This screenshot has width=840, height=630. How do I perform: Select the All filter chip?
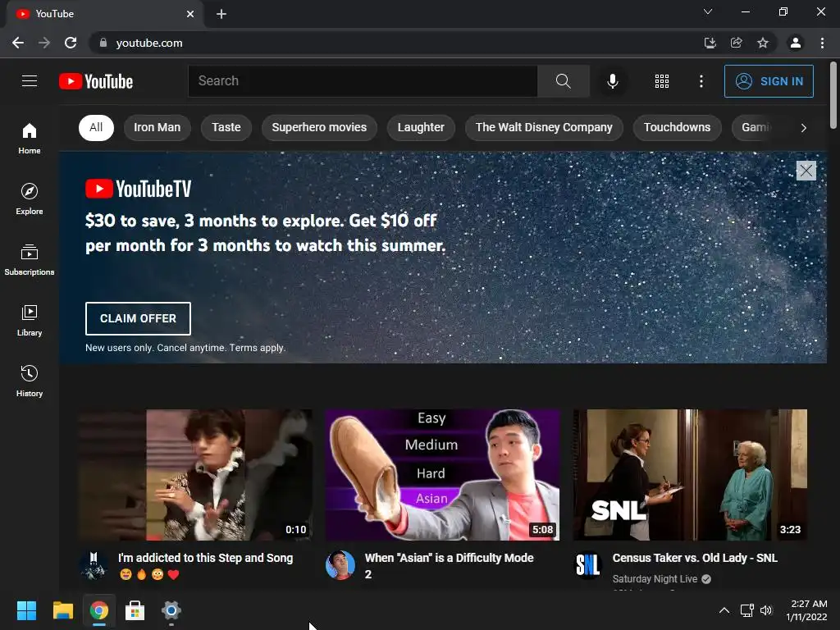(96, 127)
